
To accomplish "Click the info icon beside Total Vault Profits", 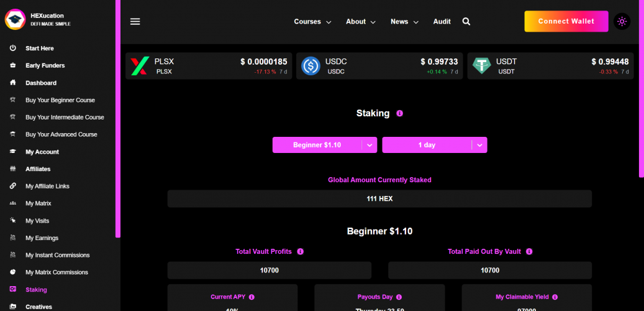I will (x=300, y=251).
